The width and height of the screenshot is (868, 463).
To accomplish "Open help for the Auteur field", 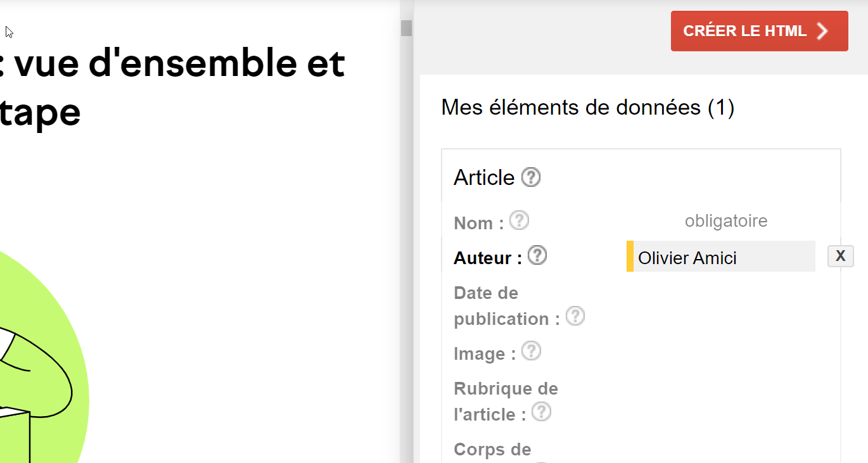I will click(537, 255).
